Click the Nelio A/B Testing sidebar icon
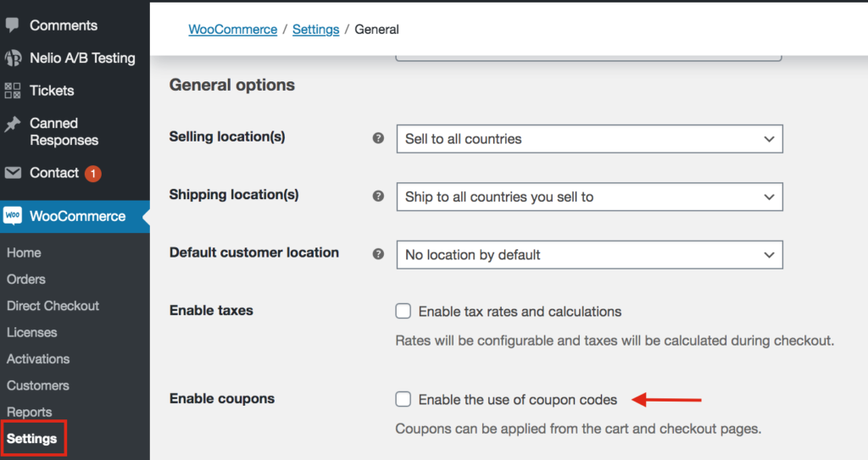 [13, 58]
